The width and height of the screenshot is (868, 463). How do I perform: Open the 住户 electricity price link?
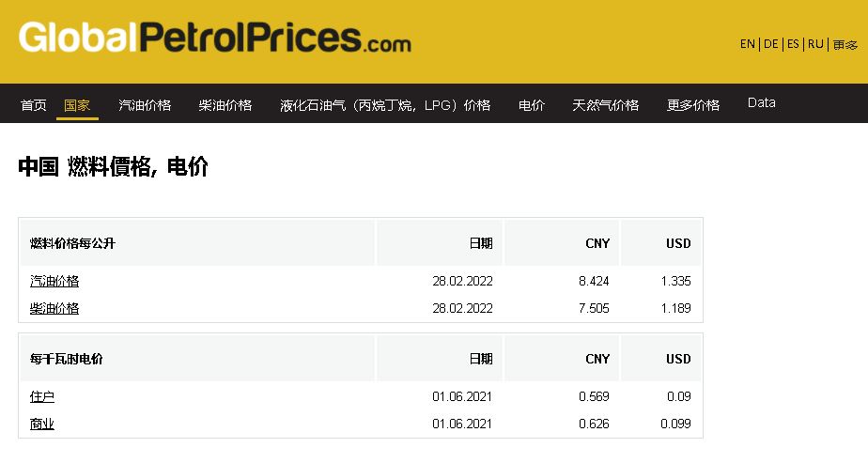coord(42,396)
